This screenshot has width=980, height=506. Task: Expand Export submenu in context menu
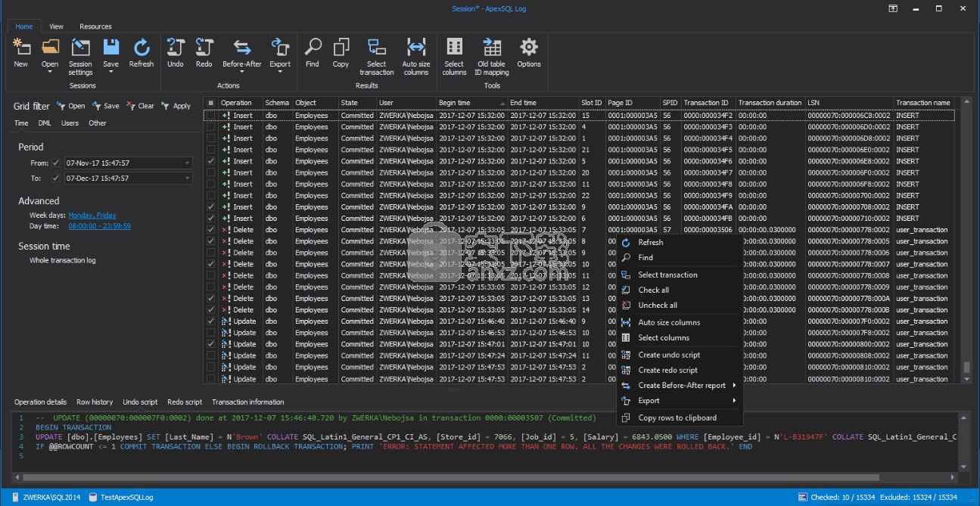(734, 401)
